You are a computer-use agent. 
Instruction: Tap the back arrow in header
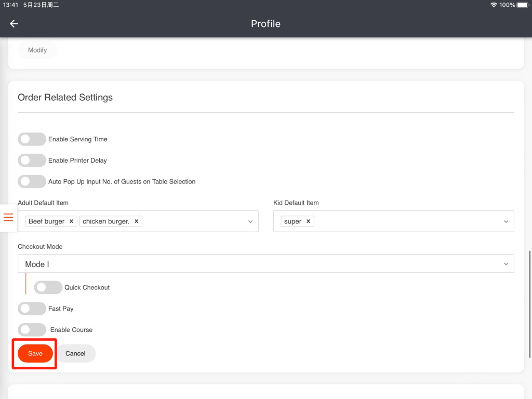point(14,24)
